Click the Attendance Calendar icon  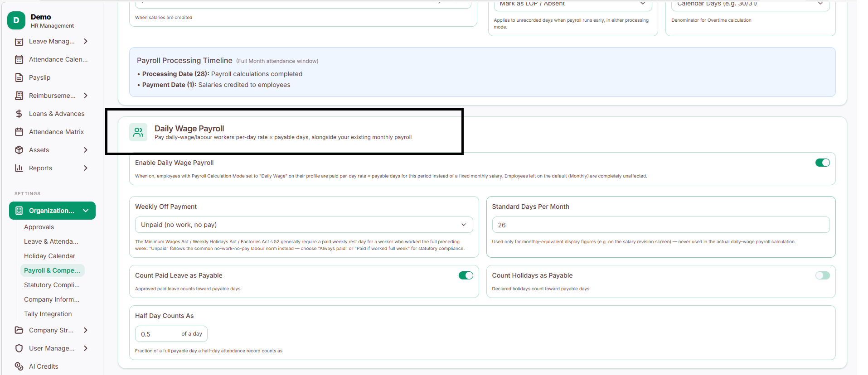19,59
